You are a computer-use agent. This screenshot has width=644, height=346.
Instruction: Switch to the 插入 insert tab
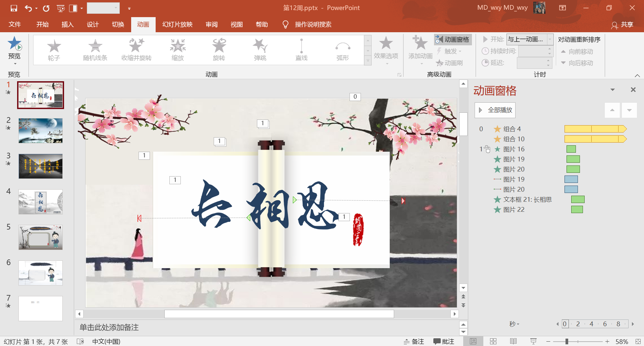67,24
